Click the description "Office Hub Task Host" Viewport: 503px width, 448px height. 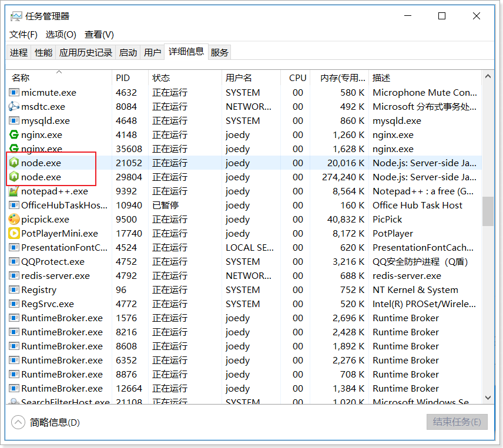(x=417, y=206)
